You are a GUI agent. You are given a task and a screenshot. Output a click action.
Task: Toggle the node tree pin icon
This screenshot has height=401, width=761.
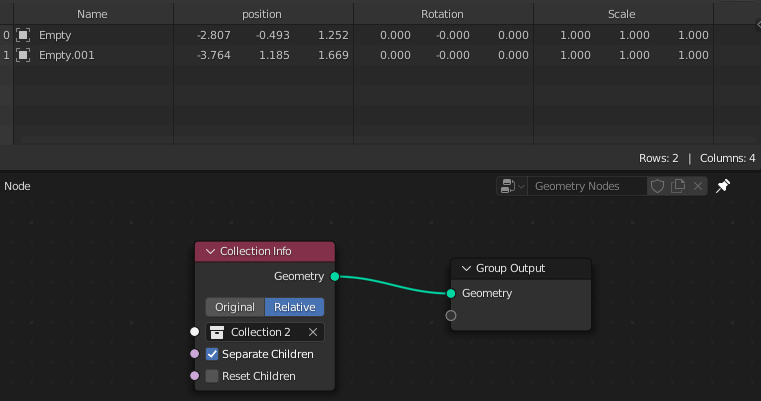coord(724,186)
